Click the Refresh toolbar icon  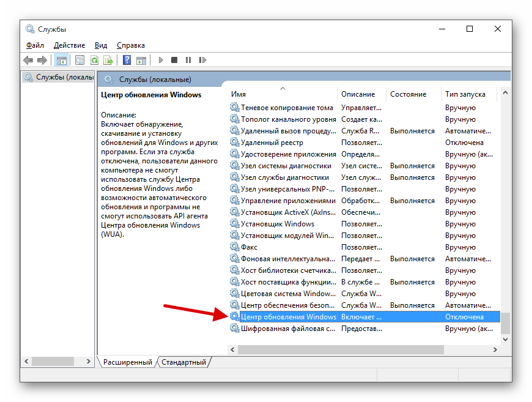pos(94,60)
